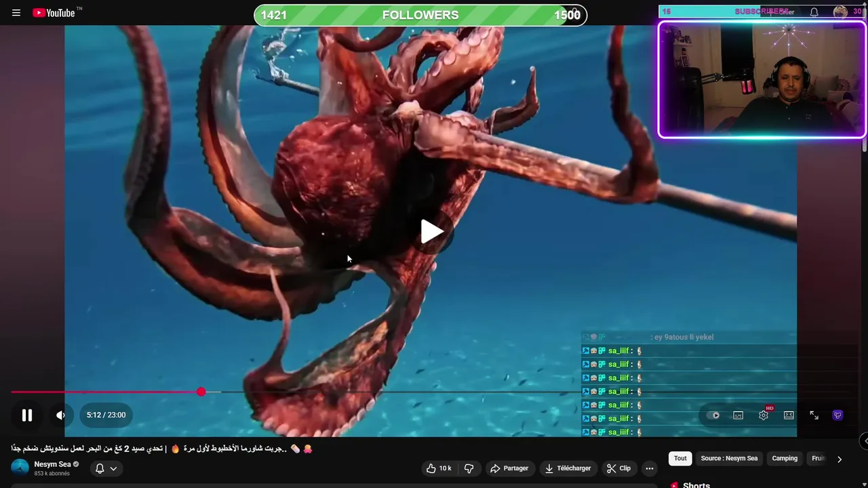Pause the video with the pause button

pyautogui.click(x=27, y=415)
